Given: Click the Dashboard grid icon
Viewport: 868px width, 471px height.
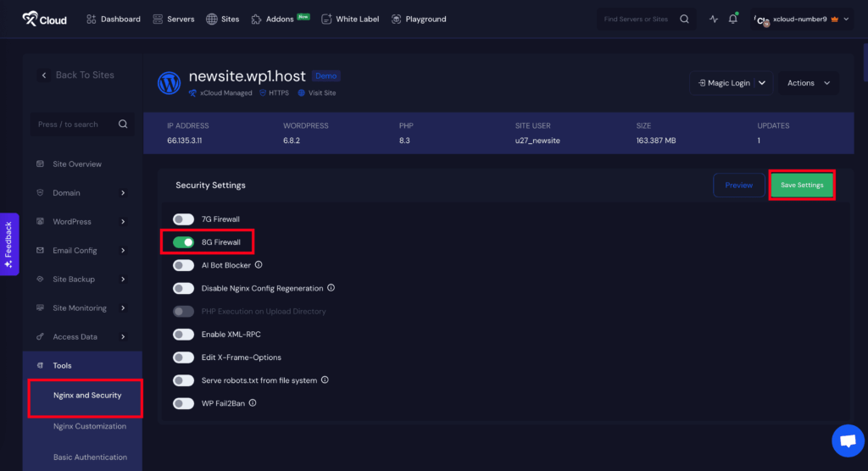Looking at the screenshot, I should point(92,19).
